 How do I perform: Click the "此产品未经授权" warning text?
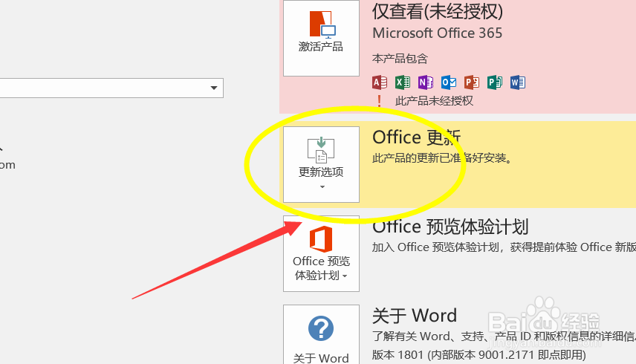(x=435, y=101)
